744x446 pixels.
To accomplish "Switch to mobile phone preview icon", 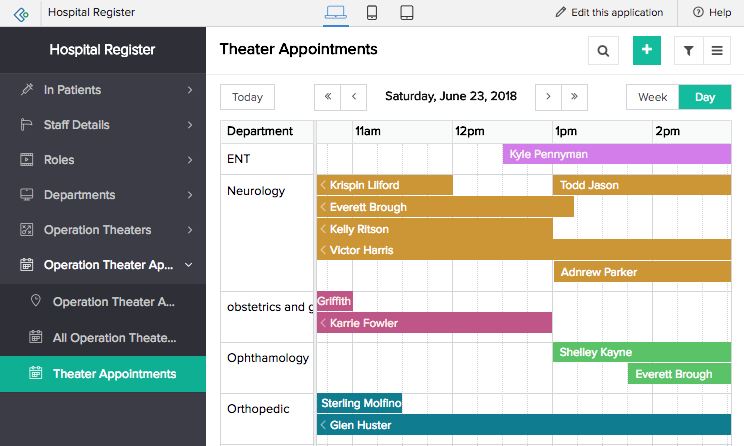I will (x=372, y=13).
